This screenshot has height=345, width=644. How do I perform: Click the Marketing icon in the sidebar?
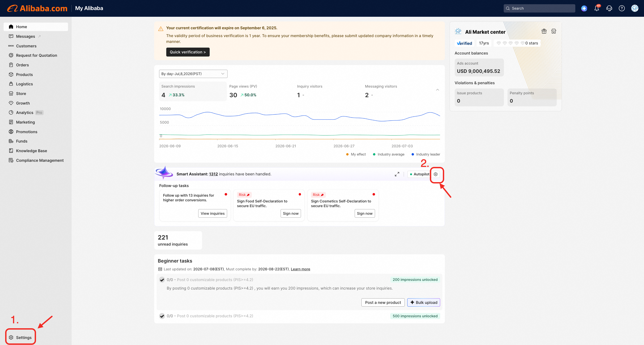click(x=11, y=122)
